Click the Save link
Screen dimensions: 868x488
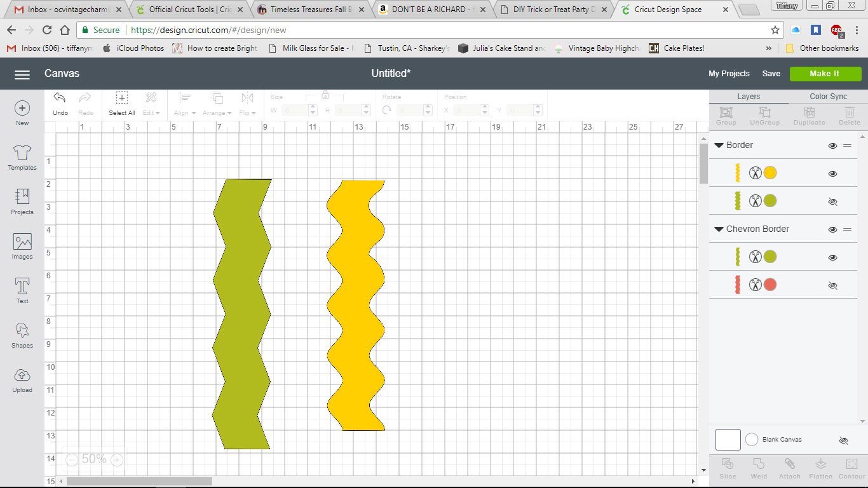[x=771, y=74]
